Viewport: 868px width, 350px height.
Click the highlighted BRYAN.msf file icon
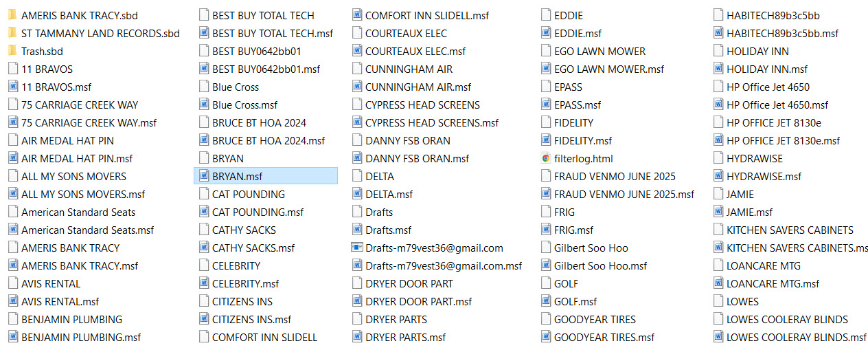(203, 176)
